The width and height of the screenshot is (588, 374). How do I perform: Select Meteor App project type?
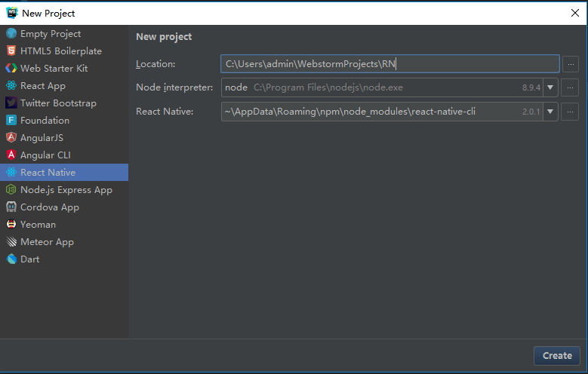[x=47, y=242]
